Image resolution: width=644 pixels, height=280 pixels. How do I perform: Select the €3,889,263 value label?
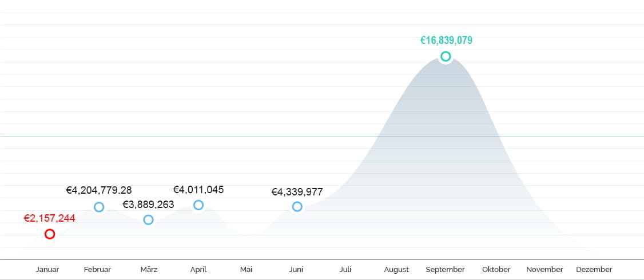click(148, 205)
